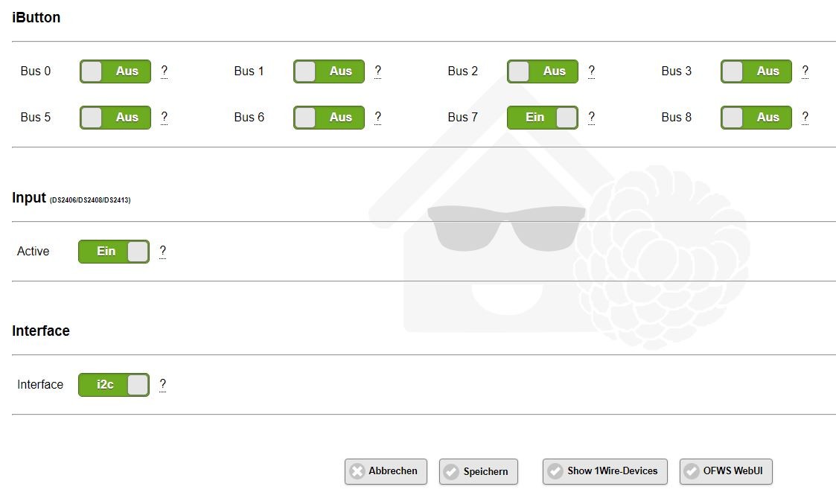836x504 pixels.
Task: Turn on the Bus 2 switch
Action: (543, 71)
